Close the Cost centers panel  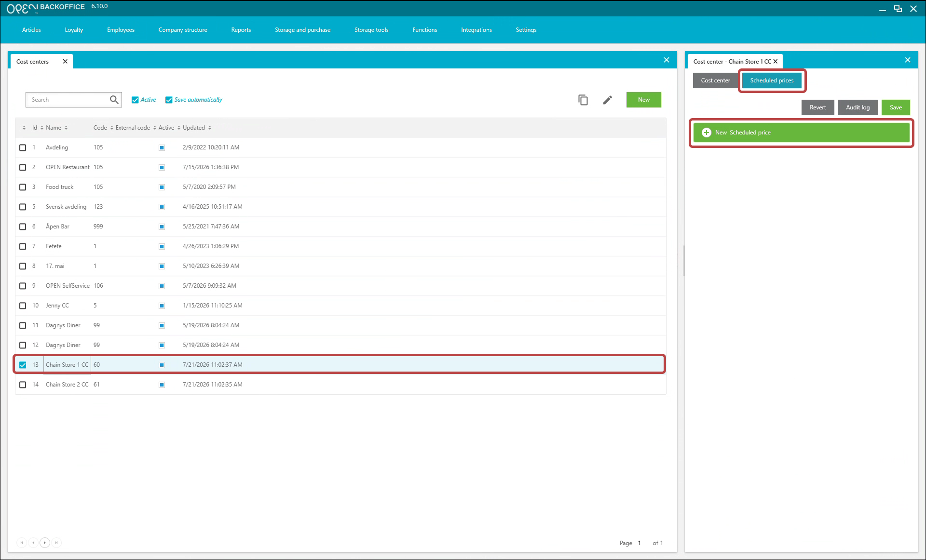coord(667,60)
